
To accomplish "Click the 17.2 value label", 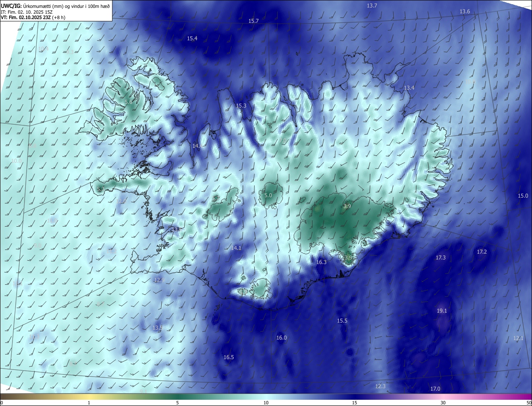I will [482, 252].
